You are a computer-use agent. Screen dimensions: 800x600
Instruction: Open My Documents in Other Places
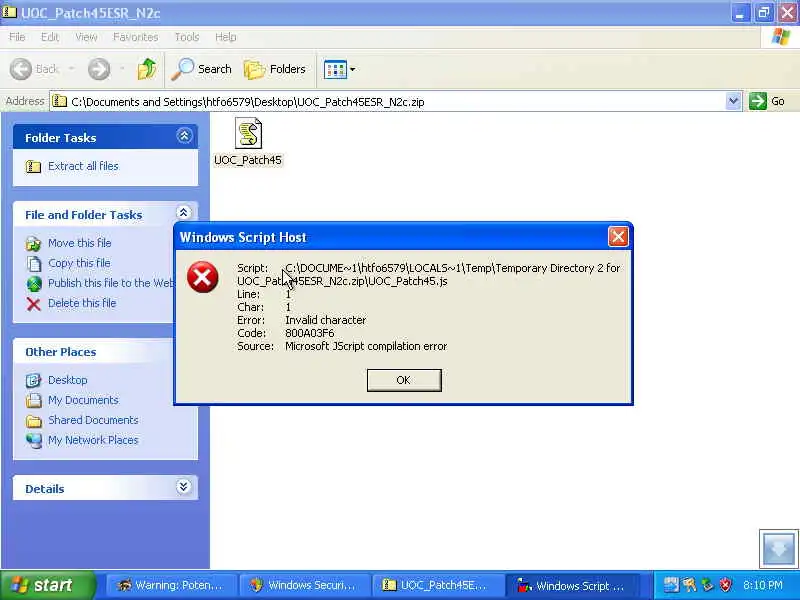point(84,400)
